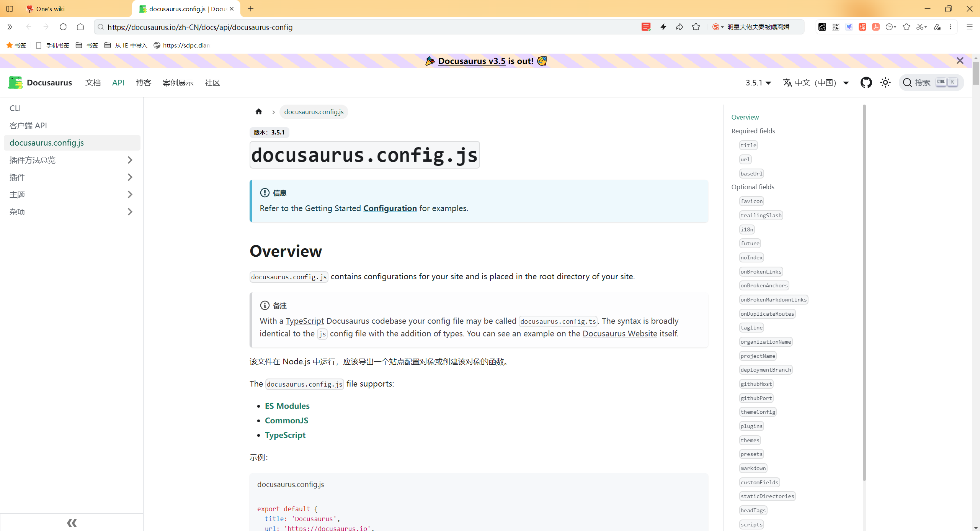Open the 书签 star bookmarks folder
The height and width of the screenshot is (531, 980).
point(16,45)
